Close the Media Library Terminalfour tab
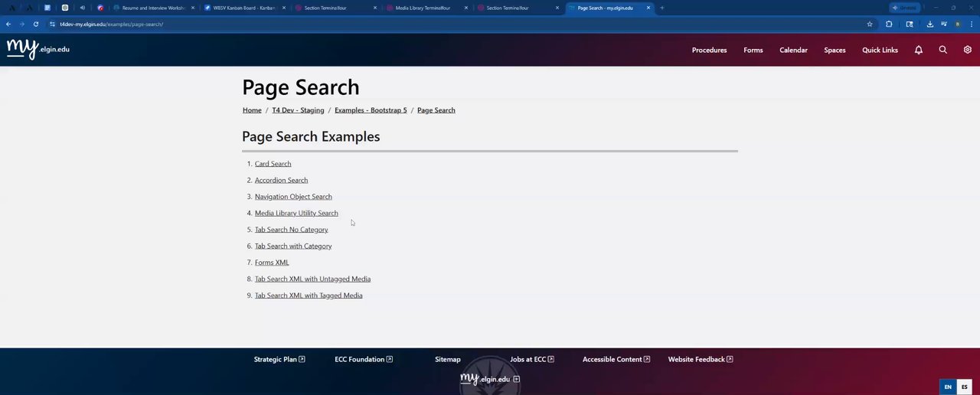Viewport: 980px width, 395px height. 465,8
